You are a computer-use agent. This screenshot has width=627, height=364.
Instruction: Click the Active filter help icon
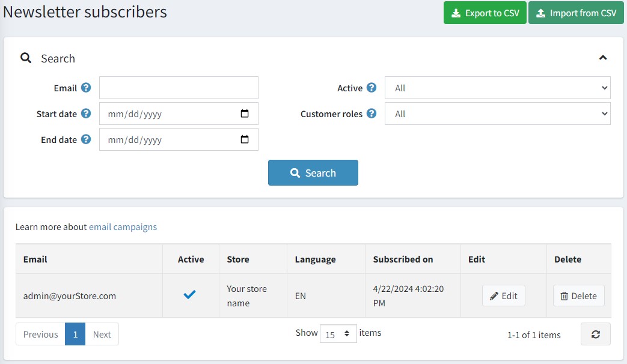click(372, 88)
